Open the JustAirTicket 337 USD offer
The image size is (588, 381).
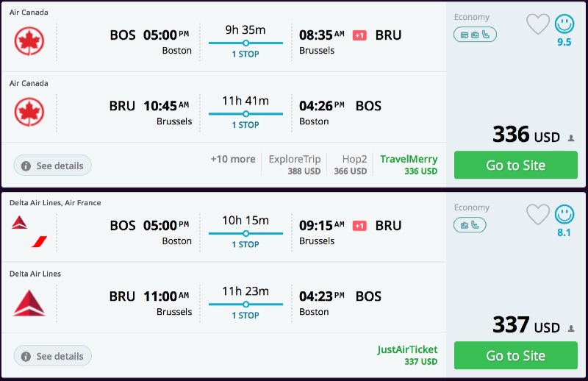pos(409,355)
